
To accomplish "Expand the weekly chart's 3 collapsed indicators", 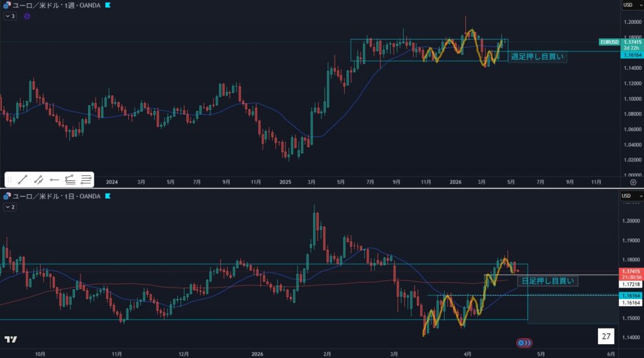I will (x=10, y=16).
